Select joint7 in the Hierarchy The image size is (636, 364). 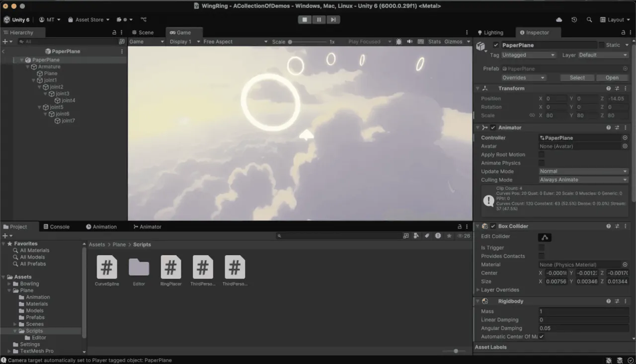click(x=68, y=121)
